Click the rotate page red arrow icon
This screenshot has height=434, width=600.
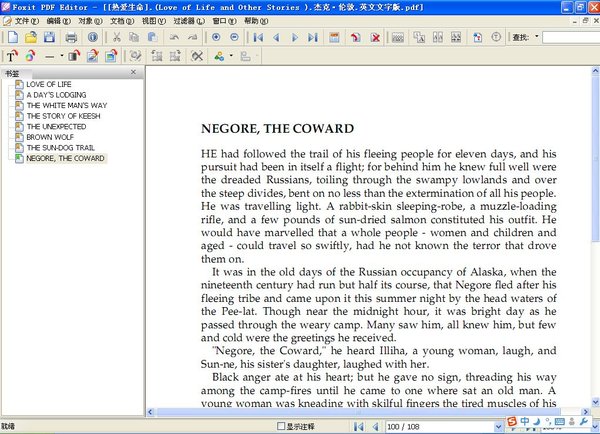tap(355, 37)
